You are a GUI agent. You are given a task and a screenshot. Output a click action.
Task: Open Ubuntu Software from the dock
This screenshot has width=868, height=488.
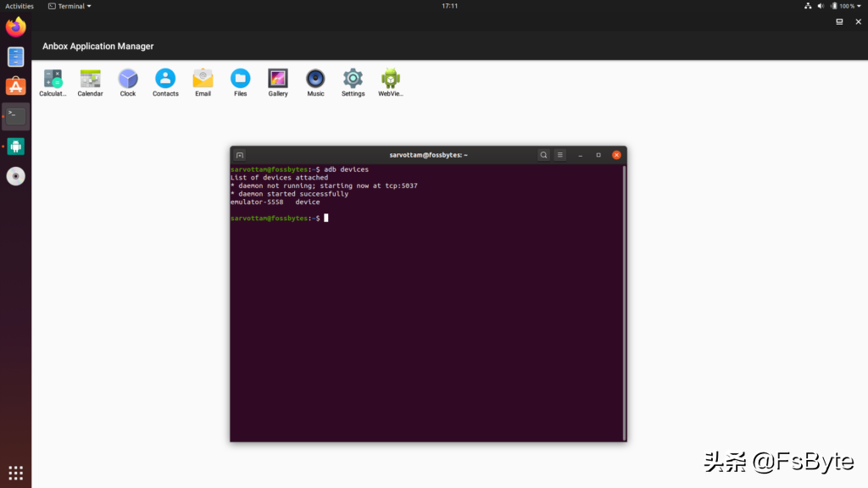(x=15, y=85)
